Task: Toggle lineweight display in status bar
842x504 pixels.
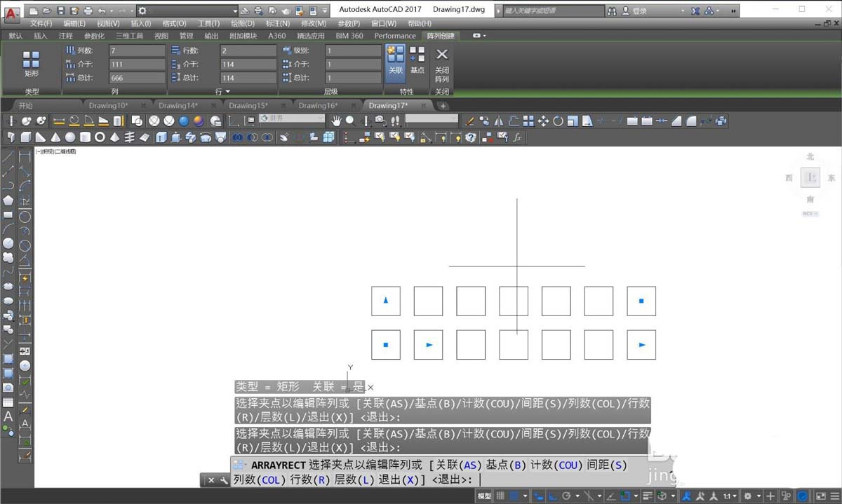Action: tap(648, 496)
